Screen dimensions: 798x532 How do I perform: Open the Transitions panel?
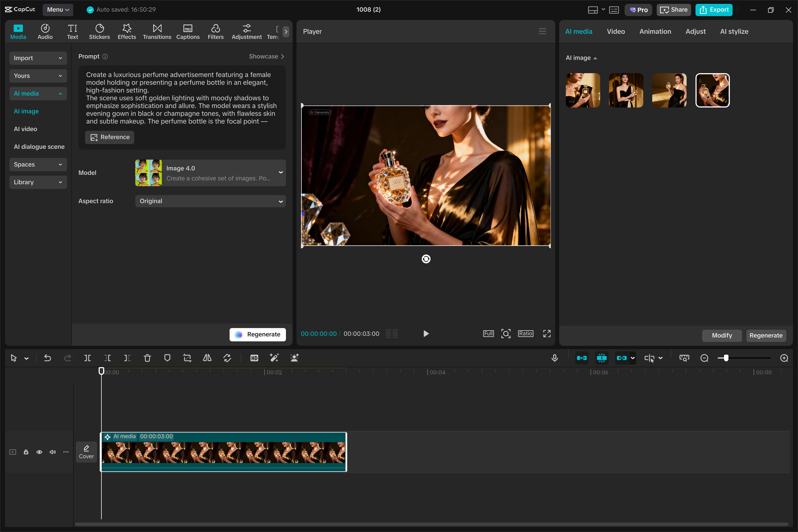(157, 31)
